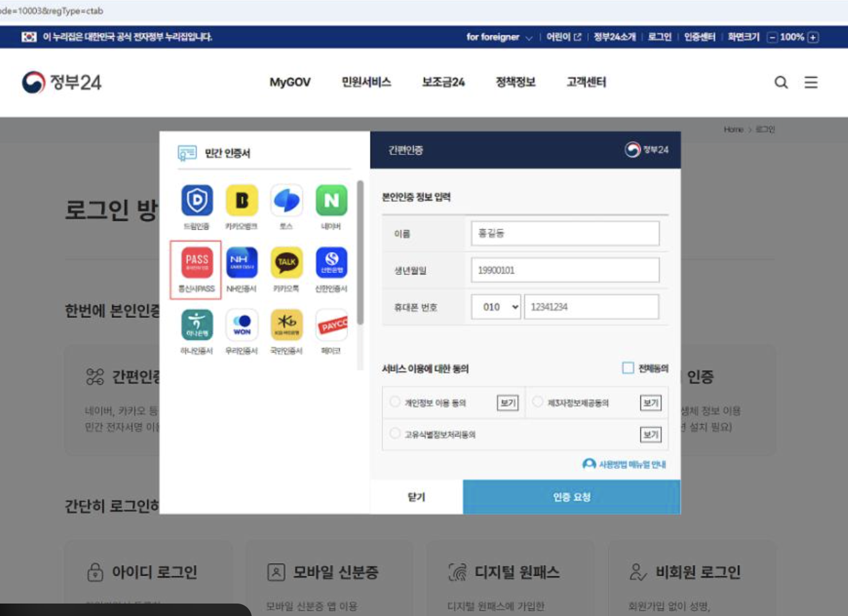The image size is (848, 616).
Task: Choose the 국민인증서 KB icon
Action: [286, 325]
